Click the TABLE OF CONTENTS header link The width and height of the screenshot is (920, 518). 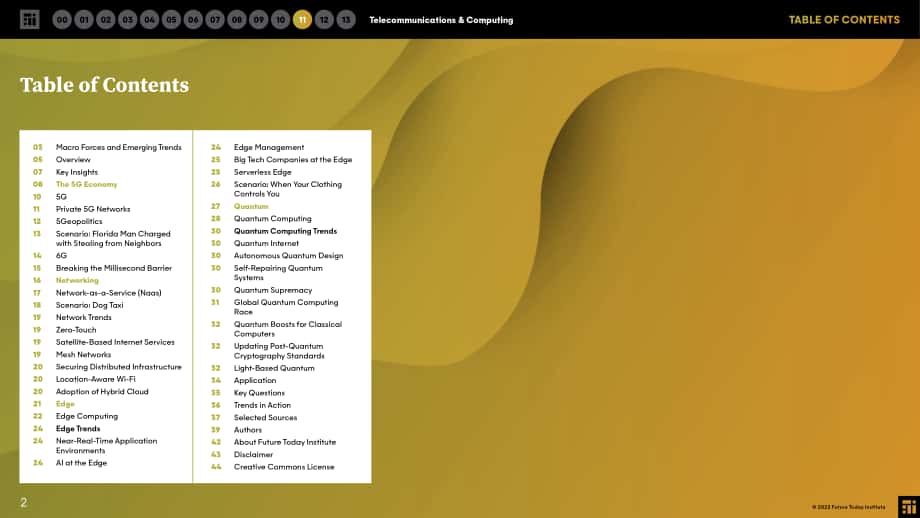tap(844, 19)
